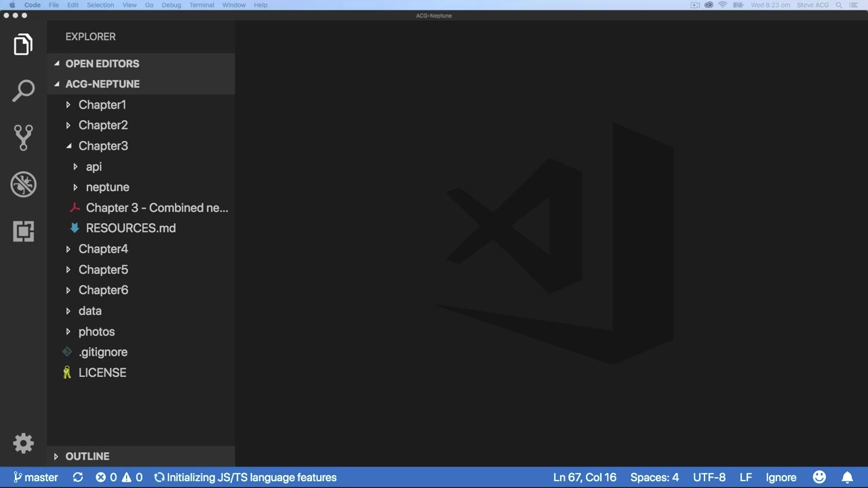Collapse the ACG-NEPTUNE workspace section

click(141, 84)
